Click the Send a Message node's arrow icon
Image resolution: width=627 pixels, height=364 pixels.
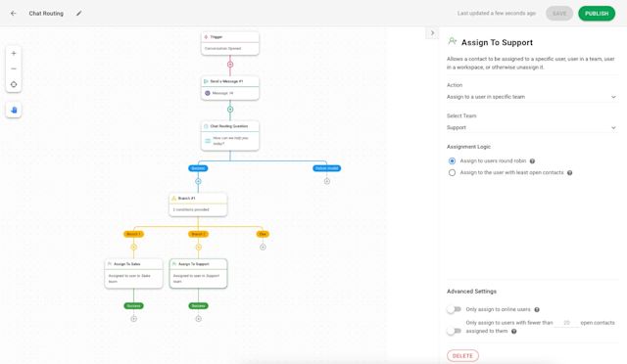pos(206,81)
